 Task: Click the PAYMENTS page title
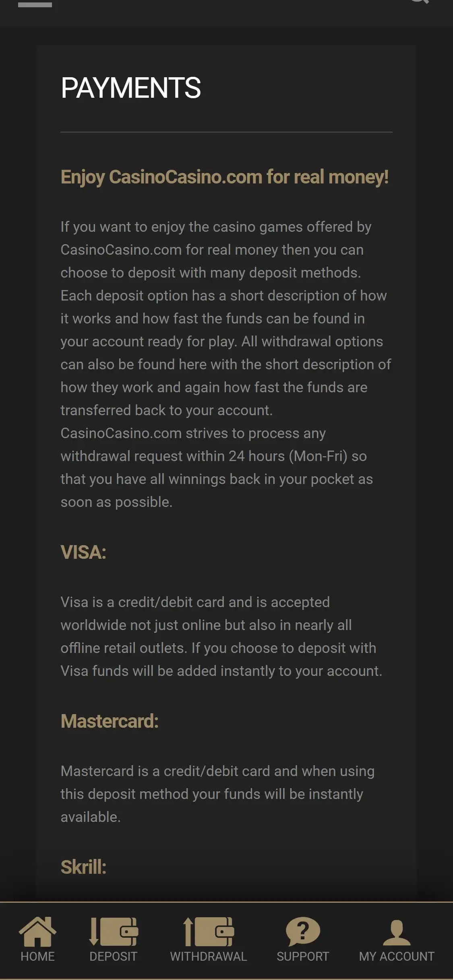131,88
